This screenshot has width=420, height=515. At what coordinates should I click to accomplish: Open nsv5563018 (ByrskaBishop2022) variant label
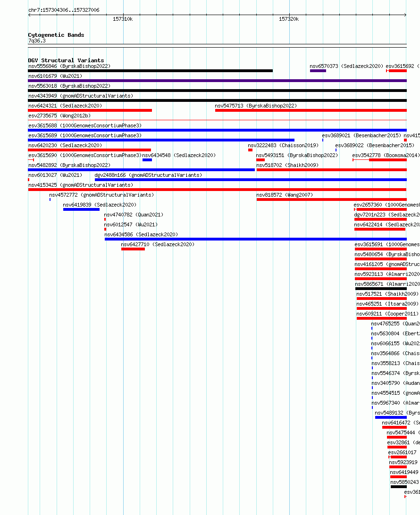click(69, 86)
